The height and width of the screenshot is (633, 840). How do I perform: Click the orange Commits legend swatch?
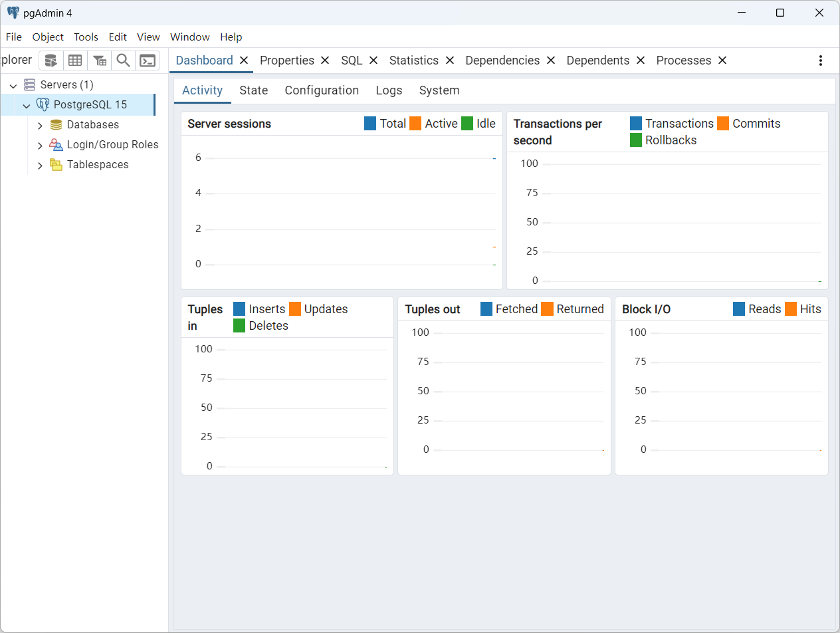[723, 124]
